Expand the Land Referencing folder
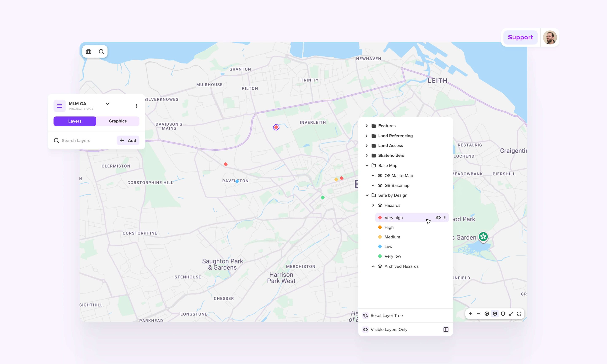Screen dimensions: 607x364 (x=367, y=136)
